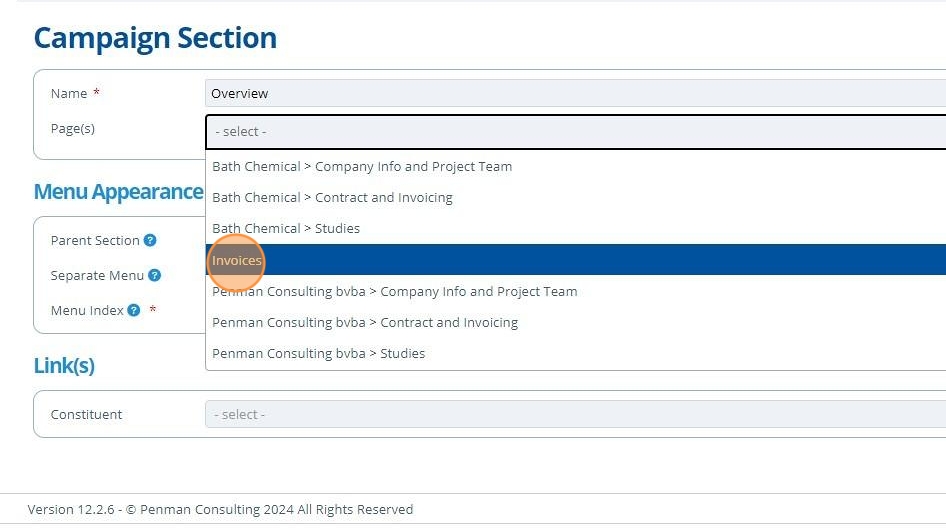This screenshot has width=946, height=529.
Task: Click the Version 12.2.6 footer text
Action: (x=220, y=510)
